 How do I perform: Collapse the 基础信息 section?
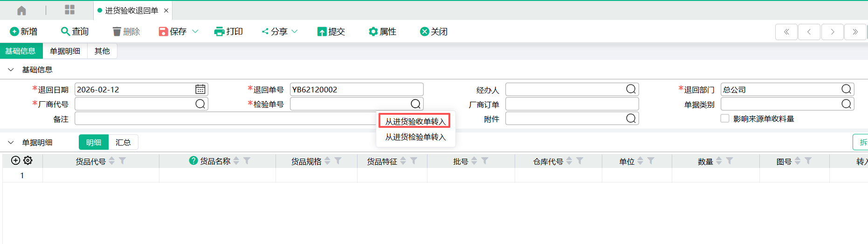11,70
